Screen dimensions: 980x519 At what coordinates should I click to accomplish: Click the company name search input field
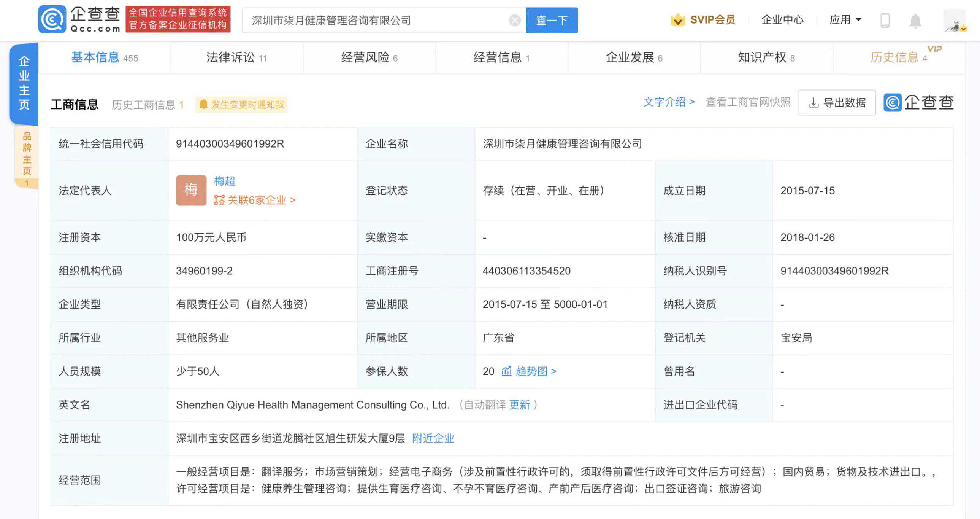point(377,20)
